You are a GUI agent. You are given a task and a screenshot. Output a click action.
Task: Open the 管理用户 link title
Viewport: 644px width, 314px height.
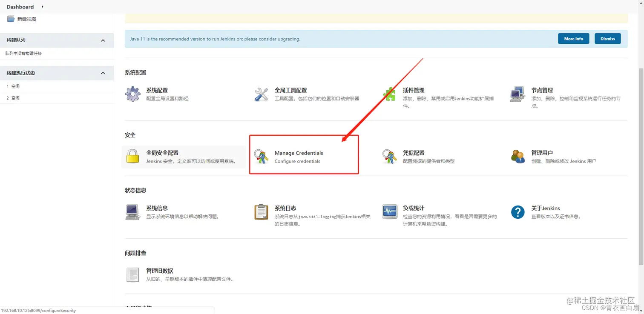click(x=542, y=153)
